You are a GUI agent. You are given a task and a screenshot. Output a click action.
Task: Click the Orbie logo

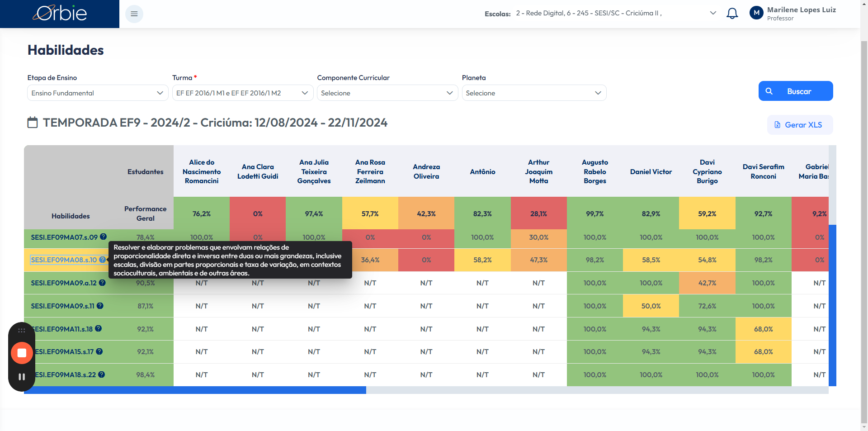(60, 14)
